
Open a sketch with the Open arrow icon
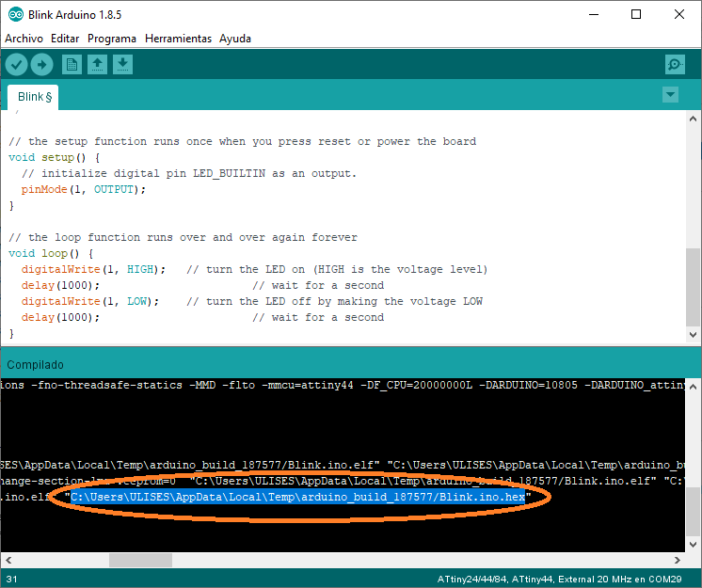point(97,65)
